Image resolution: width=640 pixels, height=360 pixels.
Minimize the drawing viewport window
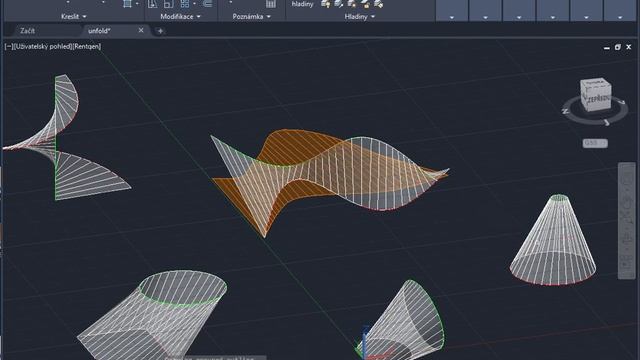(x=607, y=47)
